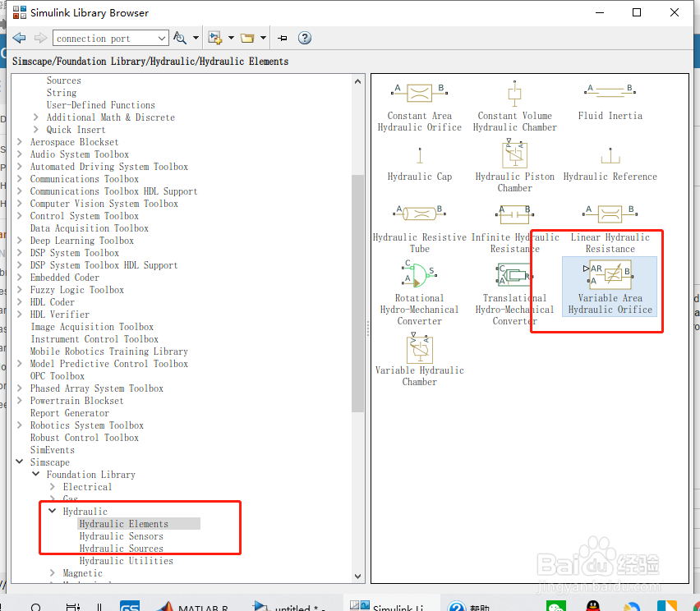
Task: Open the dropdown next to new model icon
Action: [x=231, y=38]
